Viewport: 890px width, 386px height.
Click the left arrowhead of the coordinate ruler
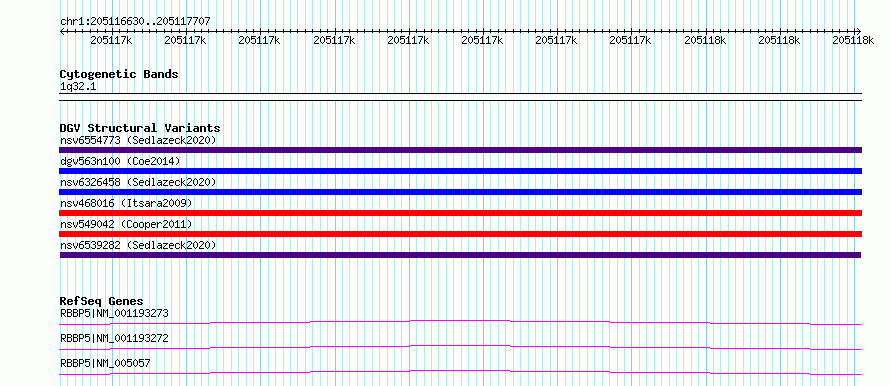click(62, 31)
